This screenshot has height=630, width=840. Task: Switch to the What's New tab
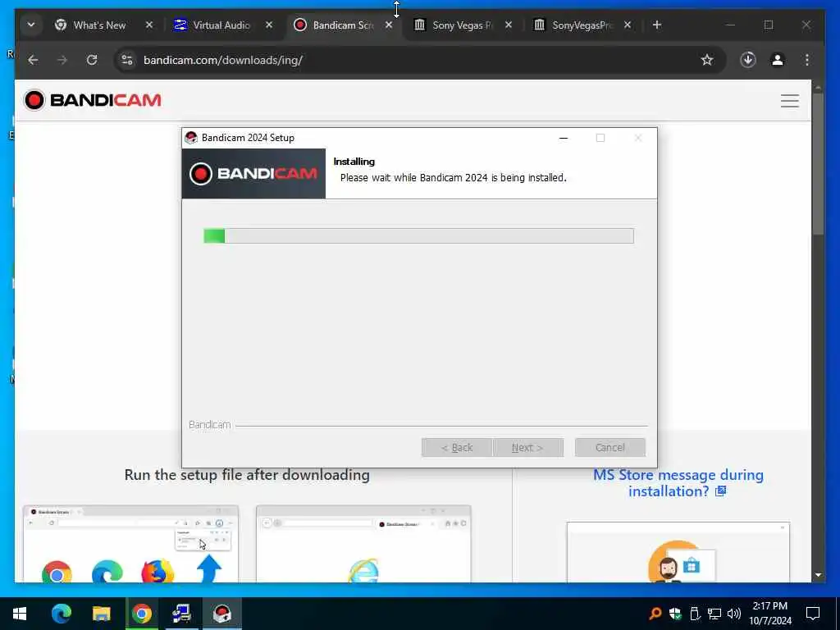click(x=99, y=25)
